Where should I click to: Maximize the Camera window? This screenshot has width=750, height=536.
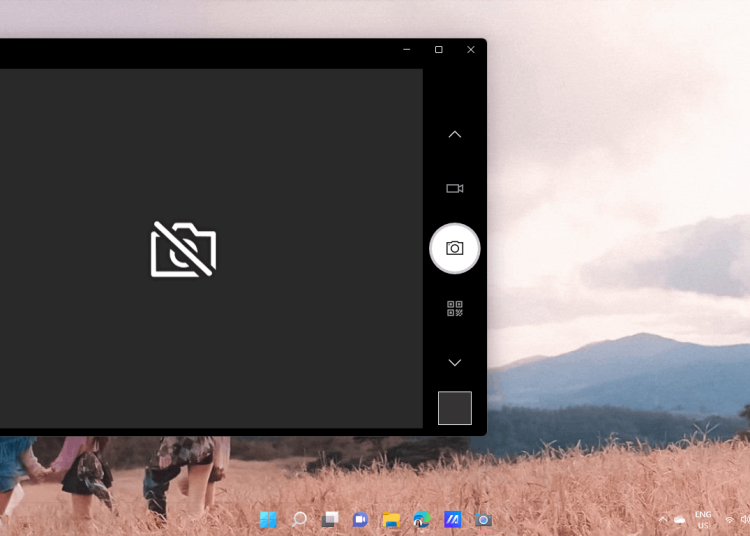coord(439,49)
